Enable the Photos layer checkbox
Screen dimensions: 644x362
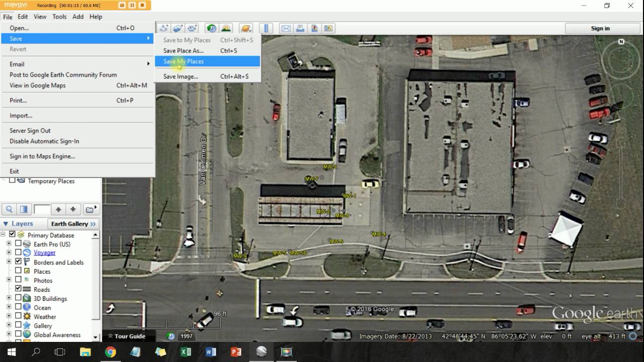tap(18, 280)
